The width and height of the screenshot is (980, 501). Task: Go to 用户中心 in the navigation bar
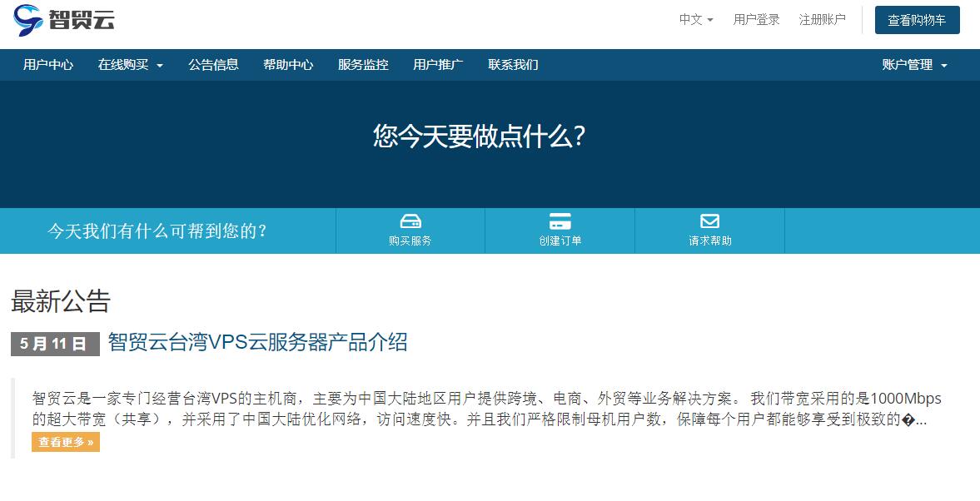[x=48, y=64]
